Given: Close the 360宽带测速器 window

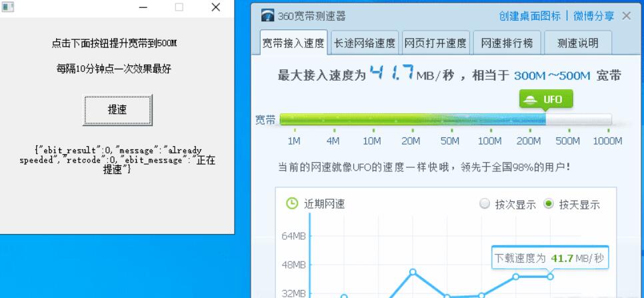Looking at the screenshot, I should [x=626, y=16].
